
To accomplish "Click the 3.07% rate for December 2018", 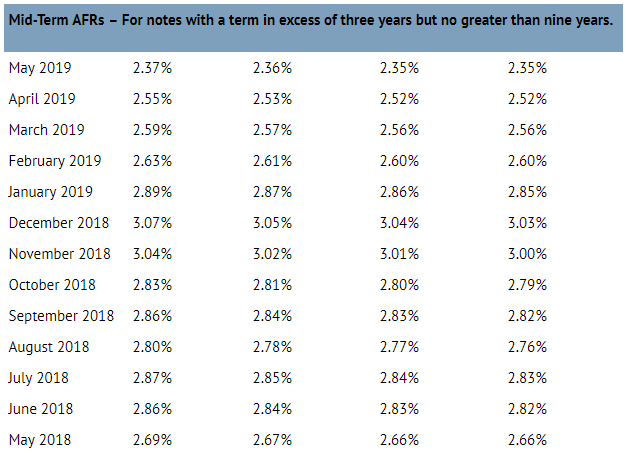I will coord(151,223).
